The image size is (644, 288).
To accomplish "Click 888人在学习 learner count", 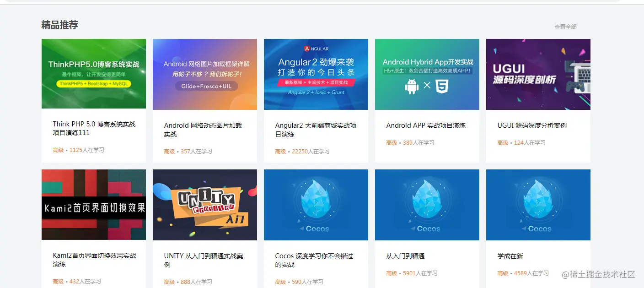I will coord(196,282).
